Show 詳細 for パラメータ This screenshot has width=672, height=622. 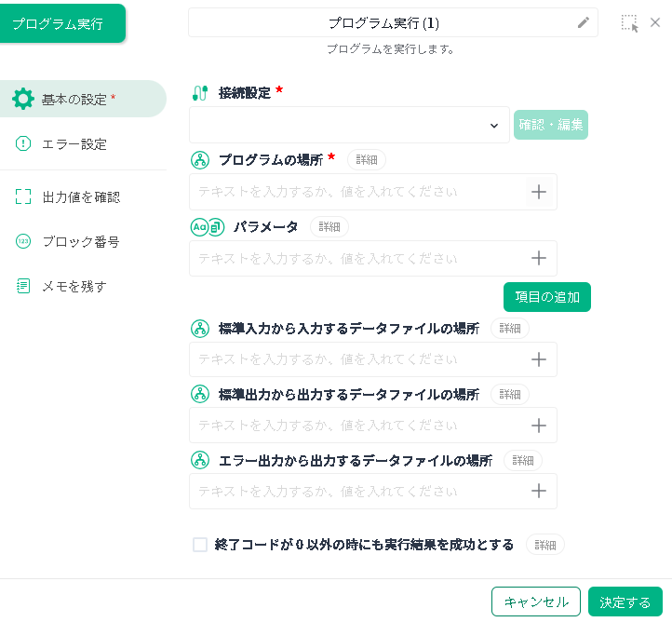click(x=329, y=227)
